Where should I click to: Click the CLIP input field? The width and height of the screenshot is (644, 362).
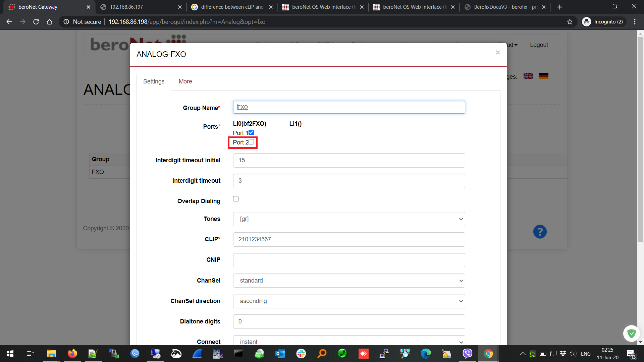click(x=349, y=239)
